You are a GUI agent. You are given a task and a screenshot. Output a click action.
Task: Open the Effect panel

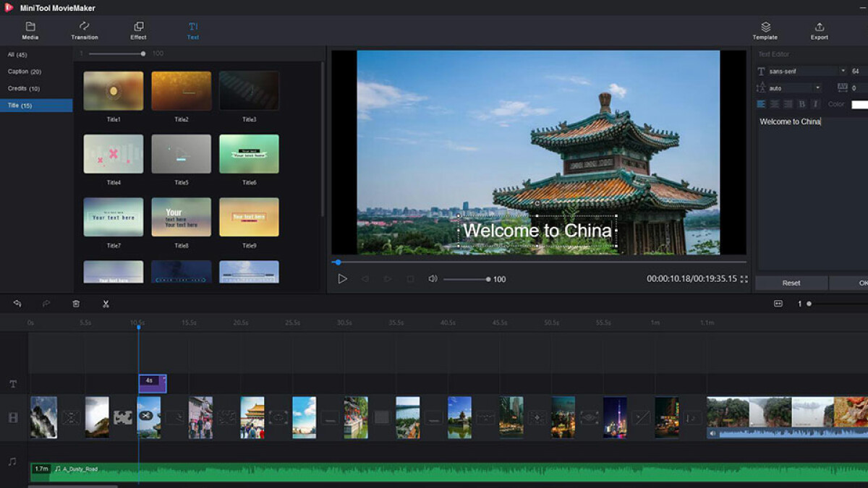pyautogui.click(x=137, y=30)
